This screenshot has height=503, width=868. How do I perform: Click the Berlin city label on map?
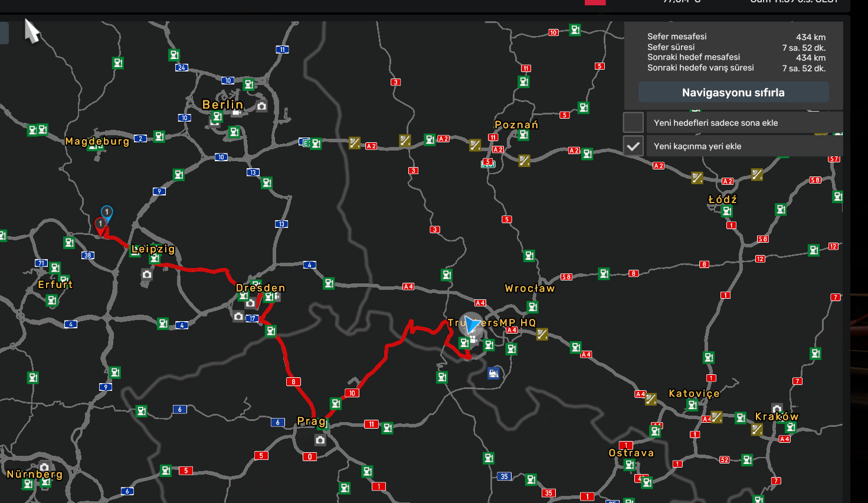pos(222,104)
